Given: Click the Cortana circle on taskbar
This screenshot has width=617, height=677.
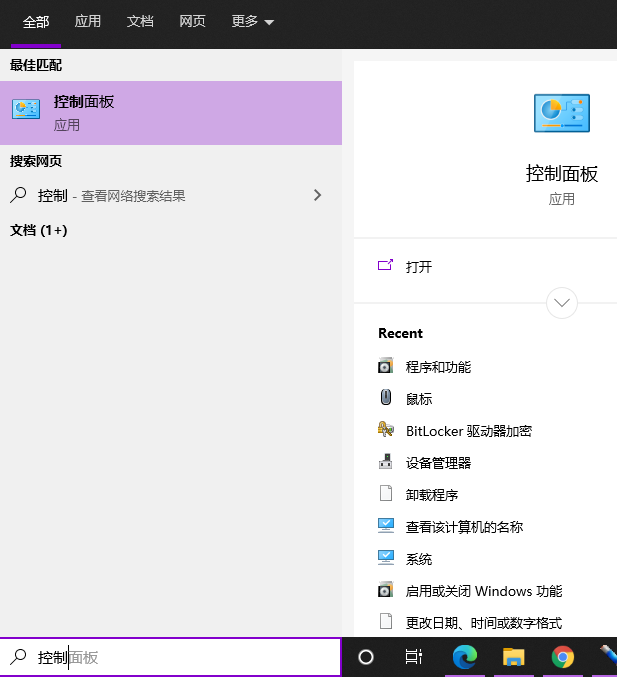Looking at the screenshot, I should click(366, 657).
